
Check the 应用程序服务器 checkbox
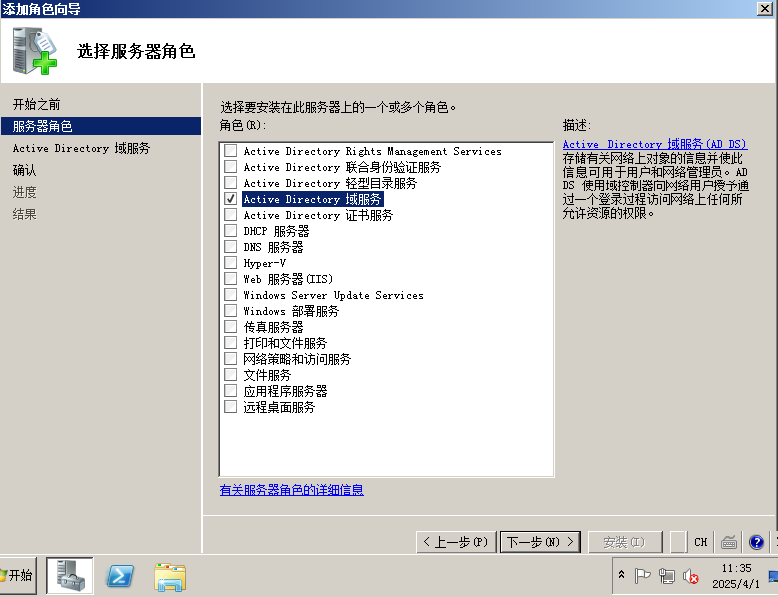coord(230,391)
